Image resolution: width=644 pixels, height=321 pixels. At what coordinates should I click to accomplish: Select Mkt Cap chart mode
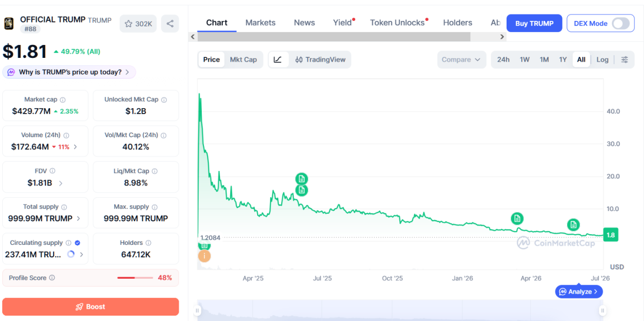coord(243,59)
